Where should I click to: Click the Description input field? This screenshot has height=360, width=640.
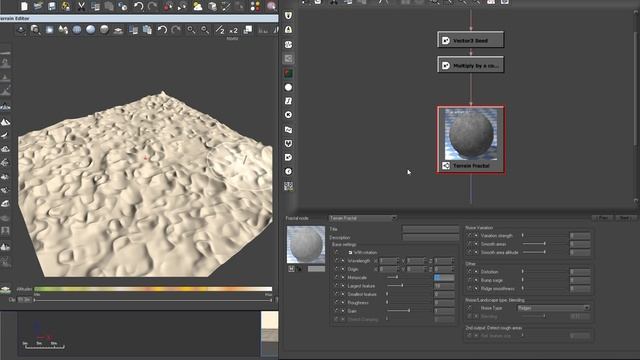tap(431, 237)
